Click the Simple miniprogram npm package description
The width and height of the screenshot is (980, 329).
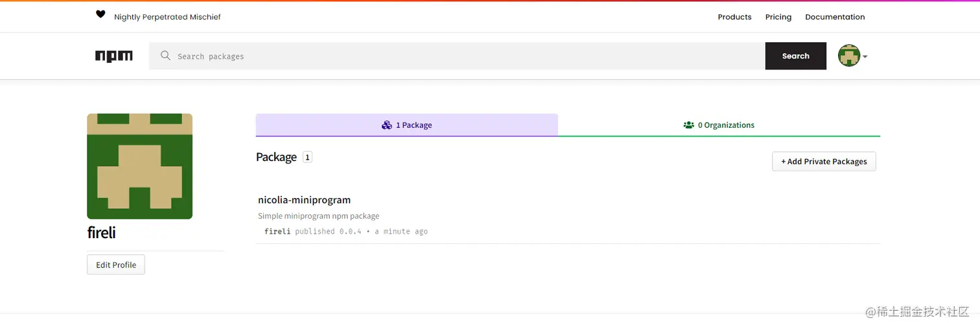[318, 216]
